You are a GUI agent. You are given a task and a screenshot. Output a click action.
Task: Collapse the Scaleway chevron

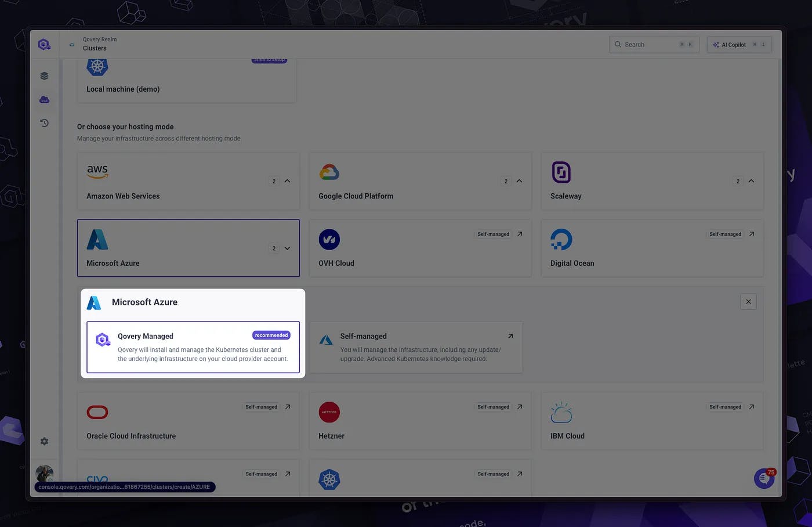point(751,181)
